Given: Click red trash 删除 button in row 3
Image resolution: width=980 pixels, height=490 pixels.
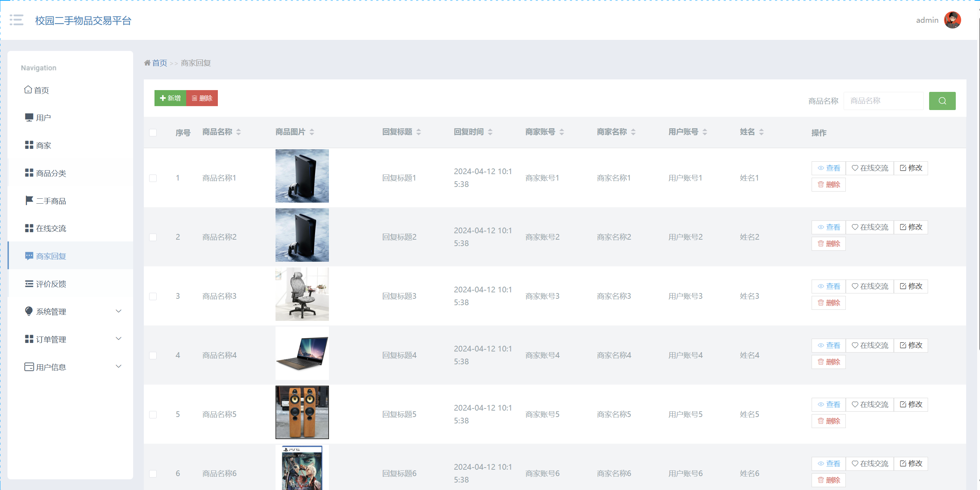Looking at the screenshot, I should [x=829, y=303].
